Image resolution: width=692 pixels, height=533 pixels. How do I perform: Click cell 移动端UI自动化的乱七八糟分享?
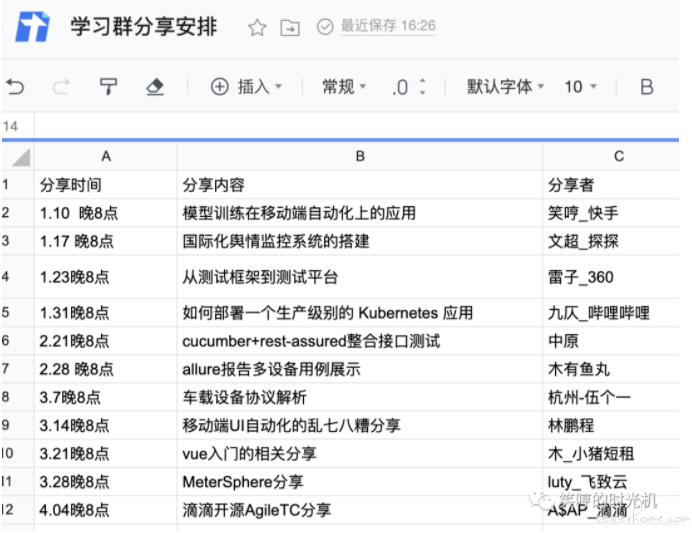pos(360,425)
